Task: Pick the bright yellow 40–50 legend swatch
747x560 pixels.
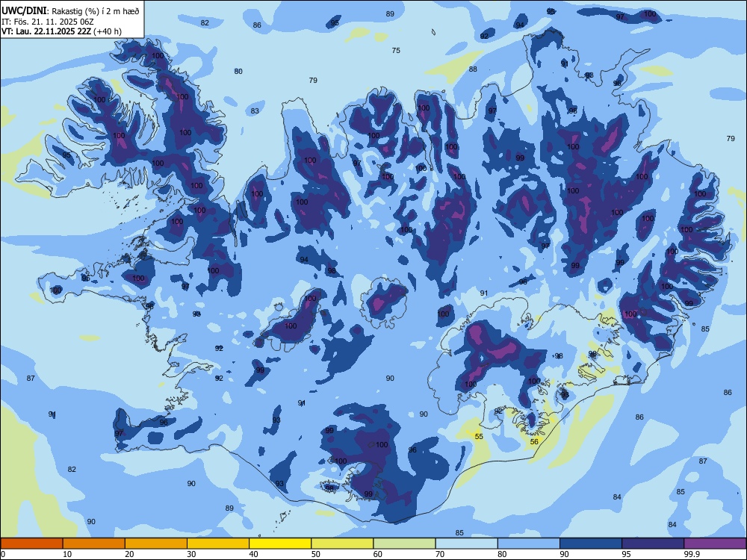Action: pos(280,544)
